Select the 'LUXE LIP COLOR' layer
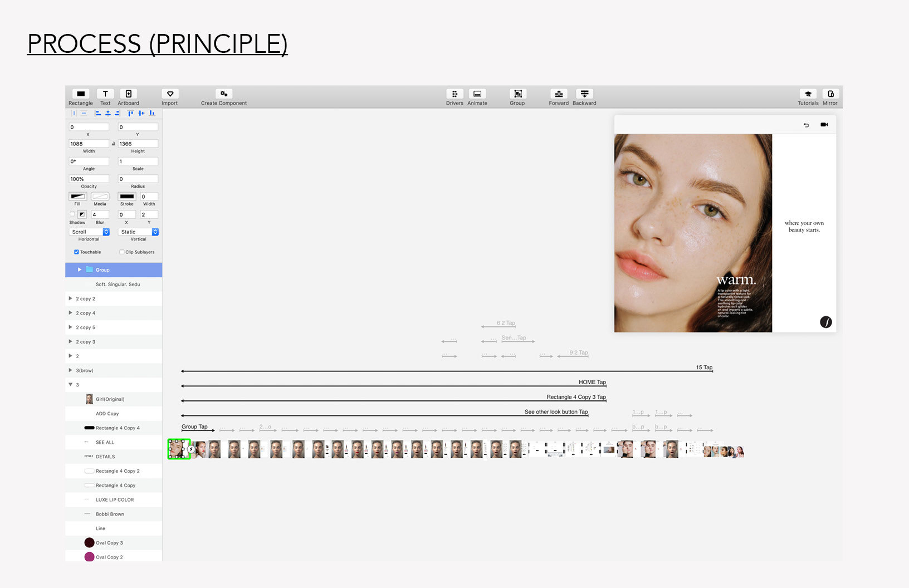 (114, 499)
